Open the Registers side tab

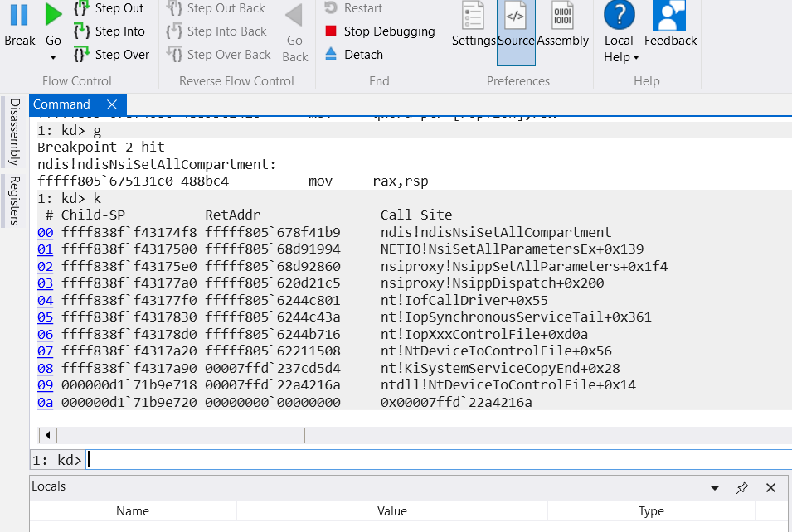pyautogui.click(x=15, y=200)
